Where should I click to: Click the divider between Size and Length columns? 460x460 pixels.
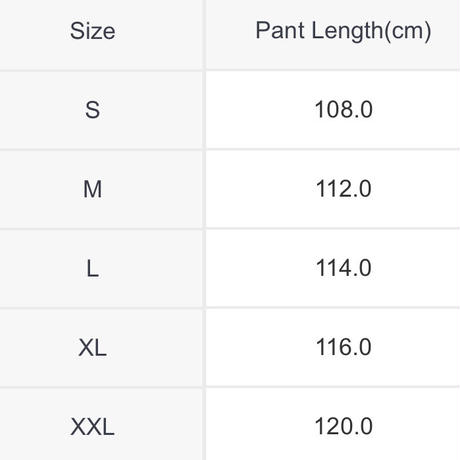coord(204,230)
